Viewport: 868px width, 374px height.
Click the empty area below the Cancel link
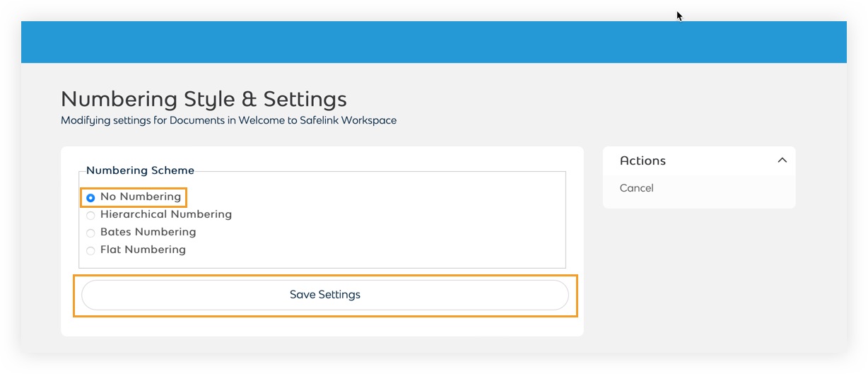698,201
